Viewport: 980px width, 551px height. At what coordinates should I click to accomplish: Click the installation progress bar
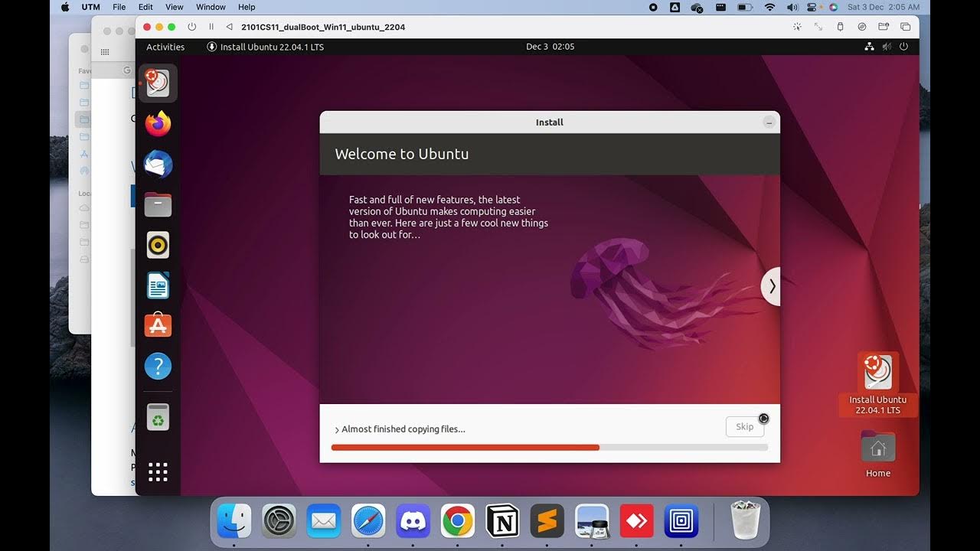(550, 448)
